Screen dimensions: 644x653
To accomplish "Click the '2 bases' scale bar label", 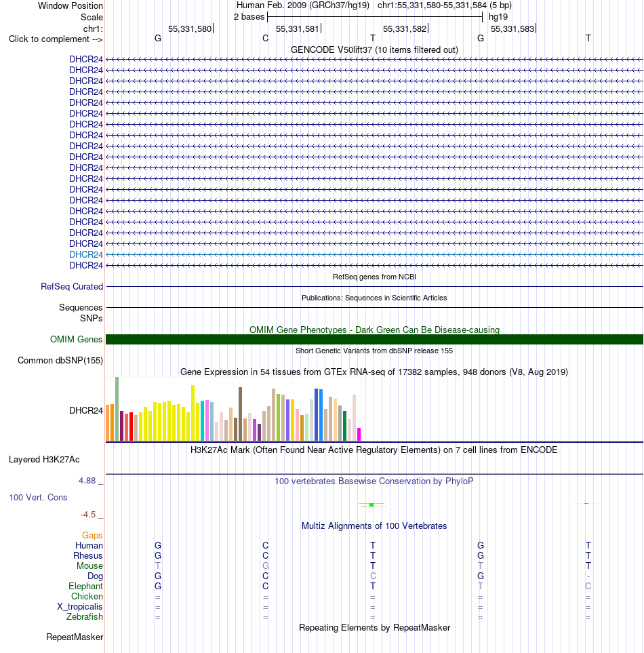I will coord(249,17).
